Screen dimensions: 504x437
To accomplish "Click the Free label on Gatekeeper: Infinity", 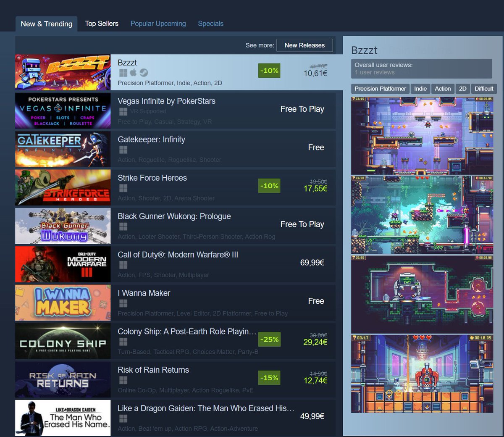I will coord(316,147).
